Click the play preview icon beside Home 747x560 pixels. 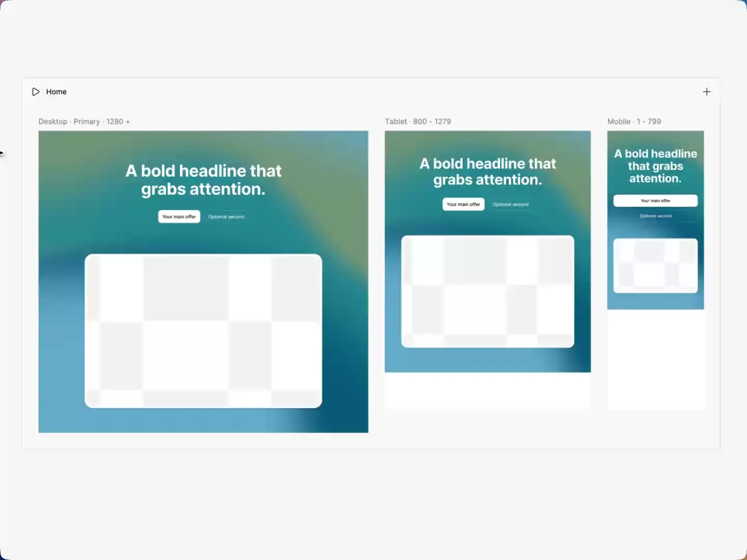point(36,92)
